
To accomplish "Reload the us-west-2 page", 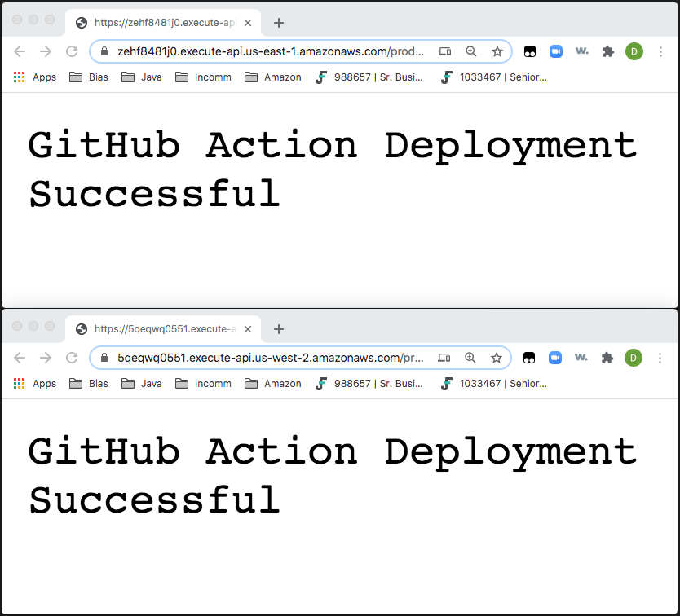I will click(71, 358).
